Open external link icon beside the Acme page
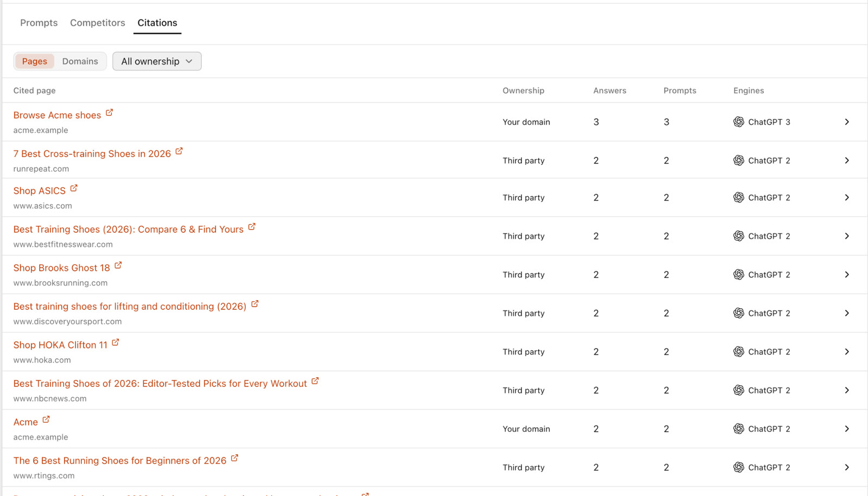 coord(46,419)
